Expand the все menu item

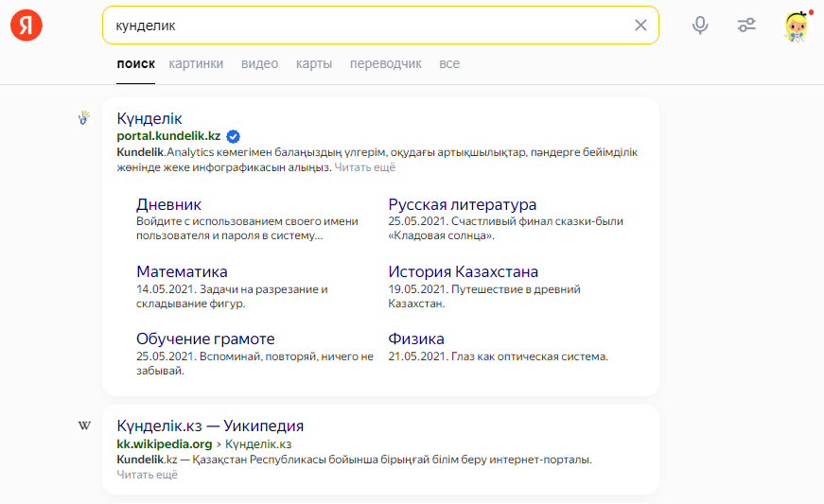pyautogui.click(x=449, y=63)
